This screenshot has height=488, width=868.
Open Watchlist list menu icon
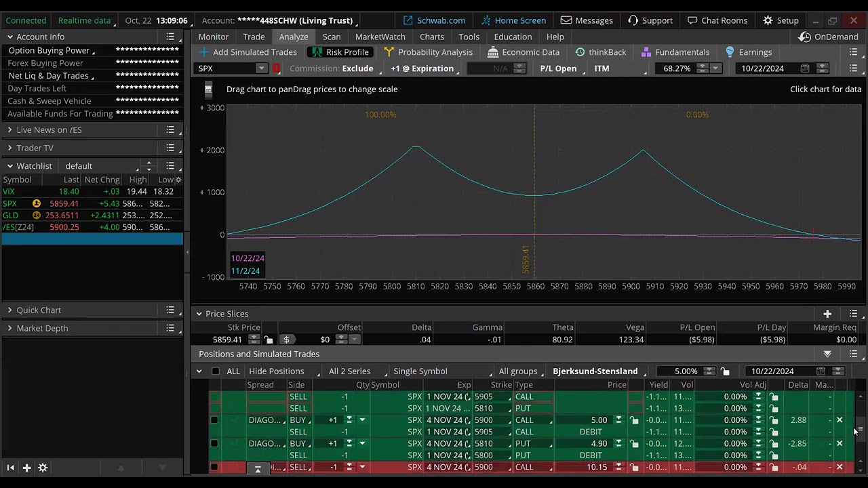[170, 166]
